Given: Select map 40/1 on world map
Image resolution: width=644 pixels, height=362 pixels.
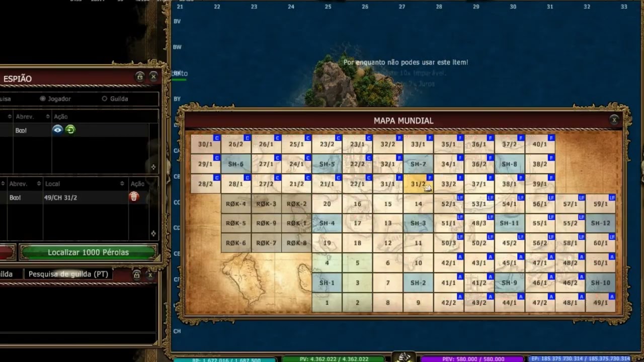Looking at the screenshot, I should click(x=540, y=144).
